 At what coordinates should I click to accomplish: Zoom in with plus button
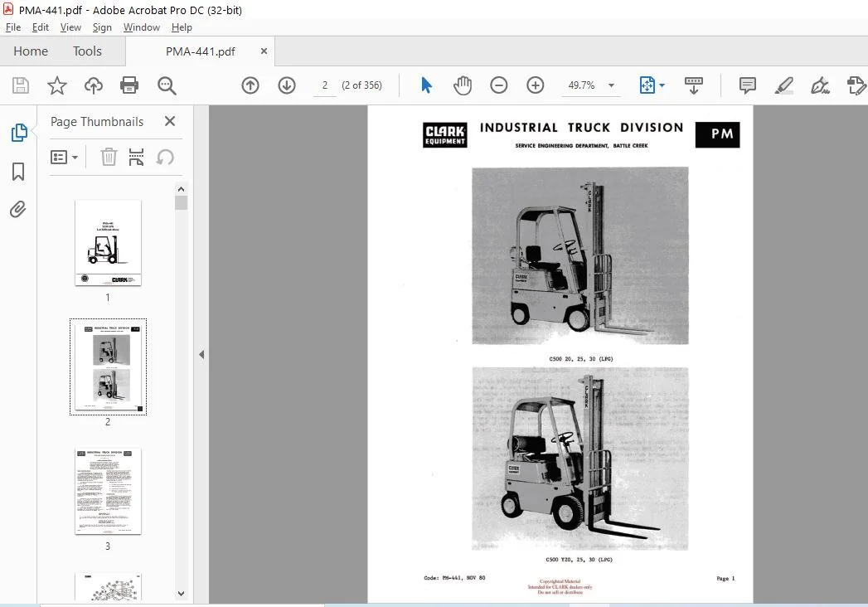536,85
